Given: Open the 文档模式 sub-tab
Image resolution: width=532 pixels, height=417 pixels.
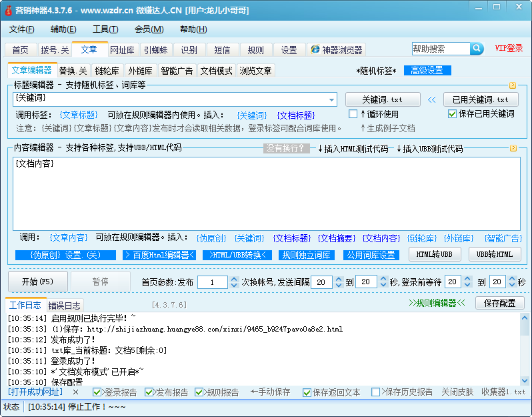Looking at the screenshot, I should tap(216, 71).
